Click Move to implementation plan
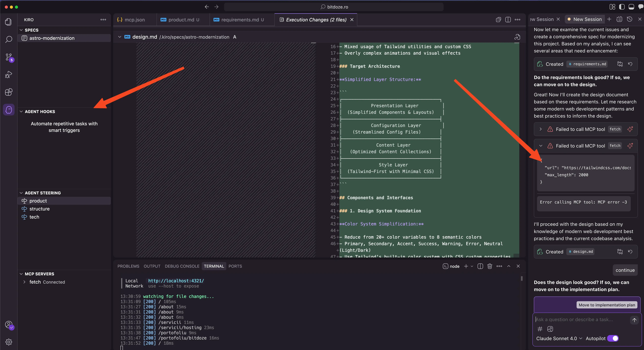The width and height of the screenshot is (644, 350). (x=607, y=305)
